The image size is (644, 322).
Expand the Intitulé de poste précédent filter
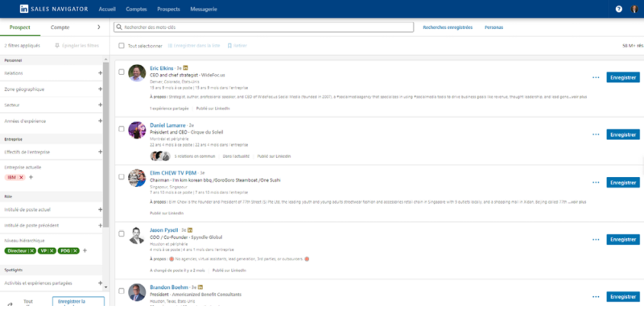pos(100,225)
